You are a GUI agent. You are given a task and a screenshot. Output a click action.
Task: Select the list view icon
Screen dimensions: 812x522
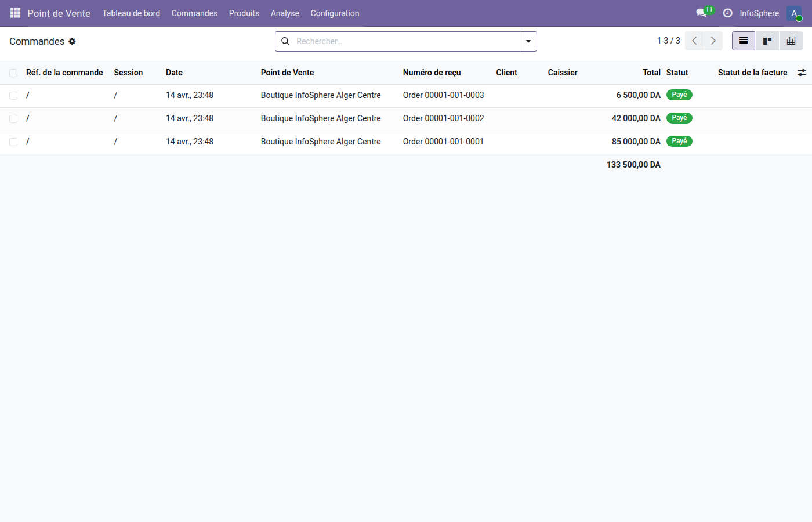click(743, 41)
